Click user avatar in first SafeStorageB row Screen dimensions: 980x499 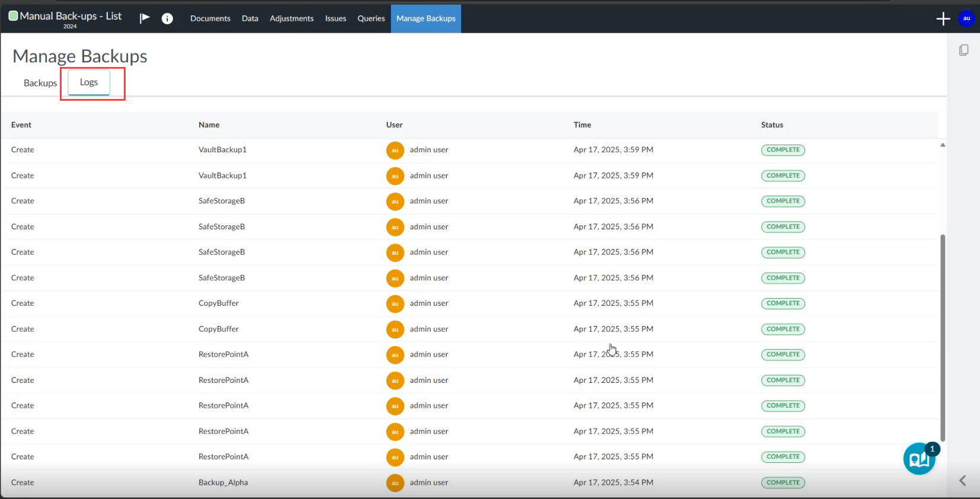pos(395,201)
